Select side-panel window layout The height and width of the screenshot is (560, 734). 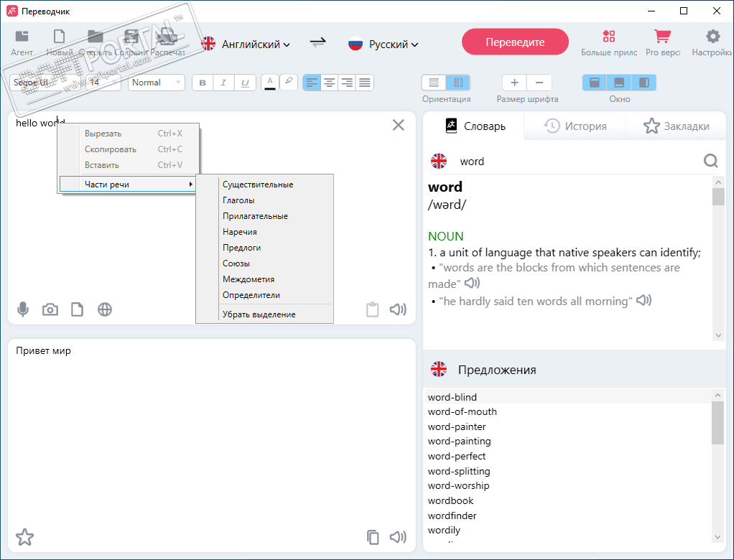coord(644,83)
